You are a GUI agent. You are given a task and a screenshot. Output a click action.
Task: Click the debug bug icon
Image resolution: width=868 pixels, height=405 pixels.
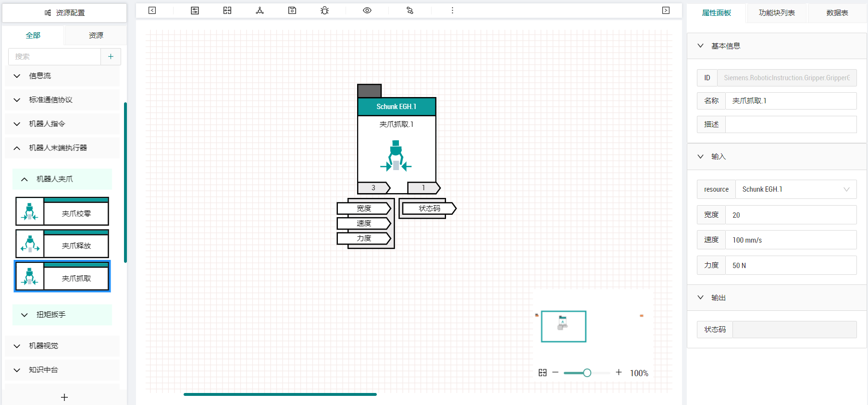click(325, 11)
